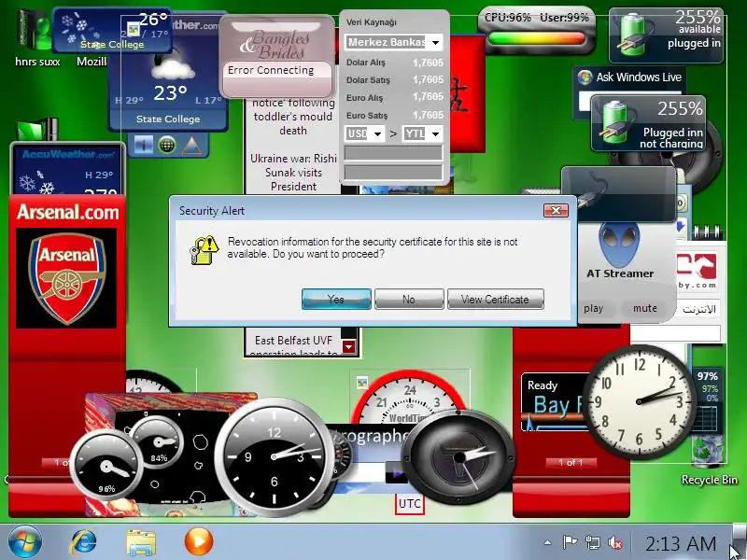Click the Arabic text search gadget label

pyautogui.click(x=698, y=310)
